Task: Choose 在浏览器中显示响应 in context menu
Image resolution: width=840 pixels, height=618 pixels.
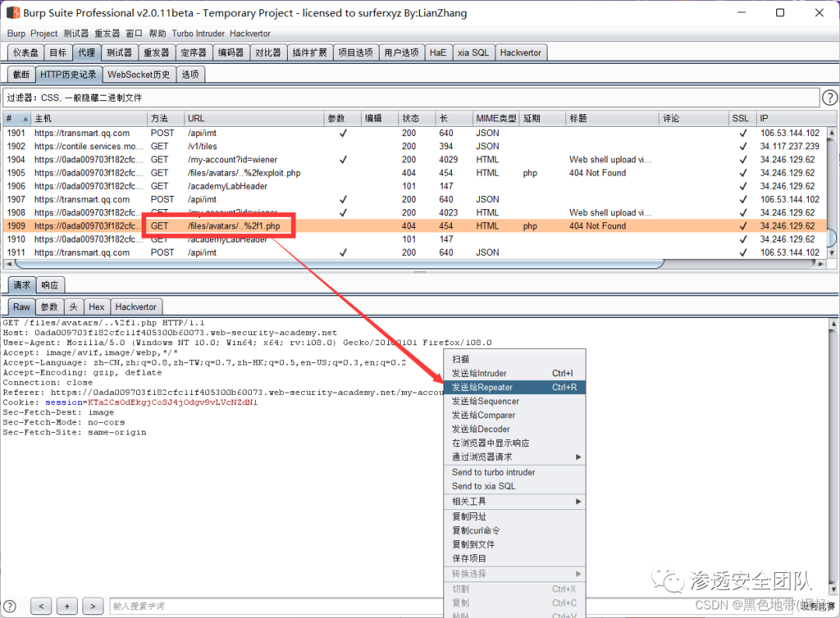Action: (x=515, y=443)
